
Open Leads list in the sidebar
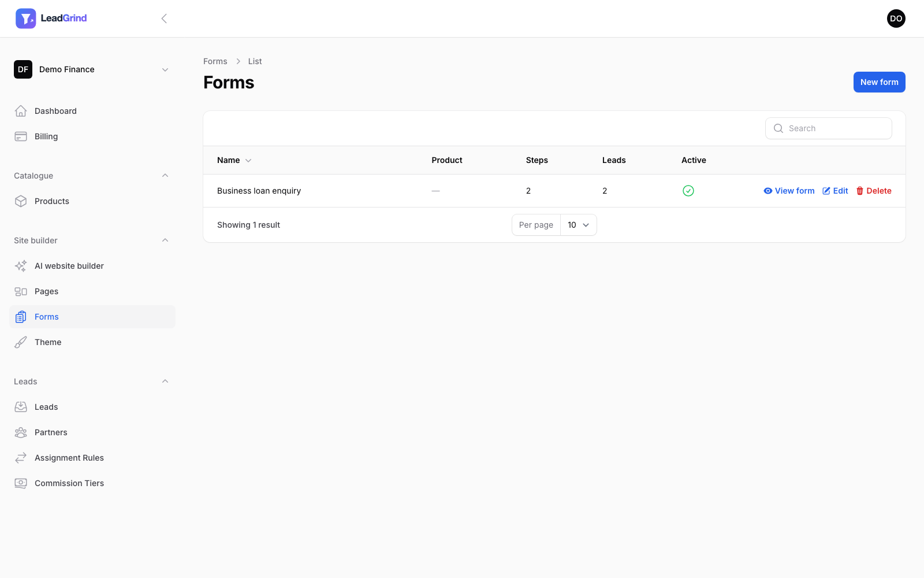tap(92, 407)
